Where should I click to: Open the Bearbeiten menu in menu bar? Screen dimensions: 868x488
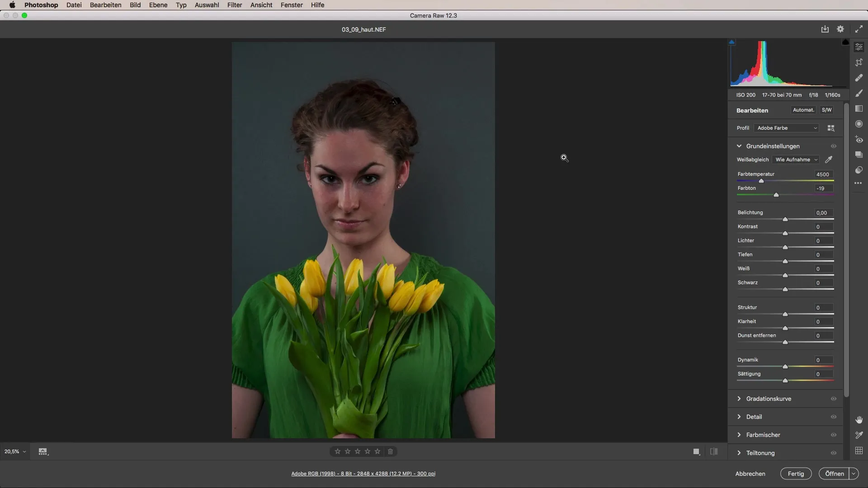[x=106, y=5]
